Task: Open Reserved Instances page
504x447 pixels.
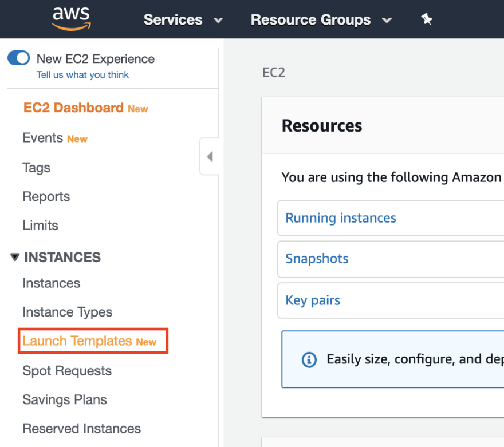Action: click(x=82, y=429)
